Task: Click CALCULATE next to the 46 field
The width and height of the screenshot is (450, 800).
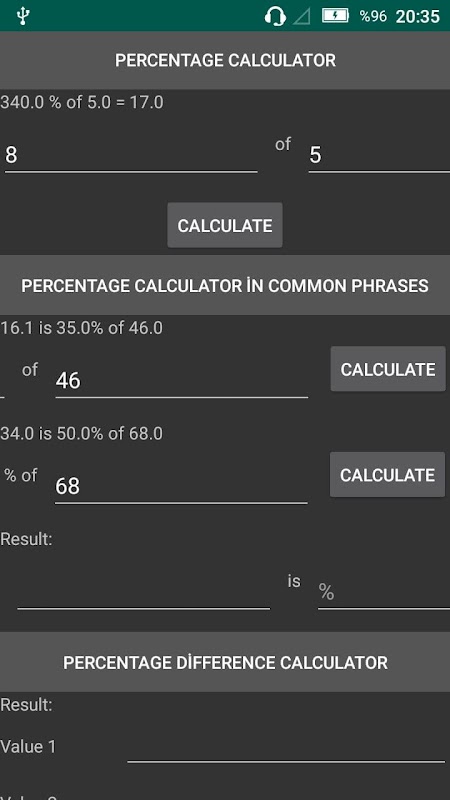Action: tap(388, 369)
